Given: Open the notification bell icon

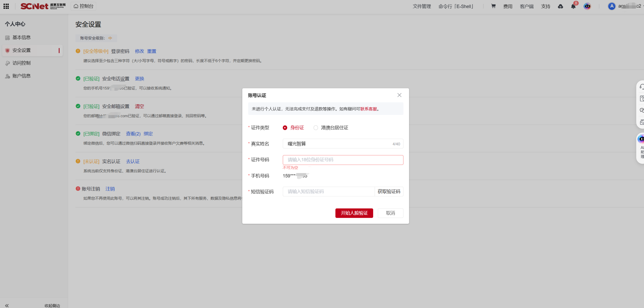Looking at the screenshot, I should (x=573, y=7).
